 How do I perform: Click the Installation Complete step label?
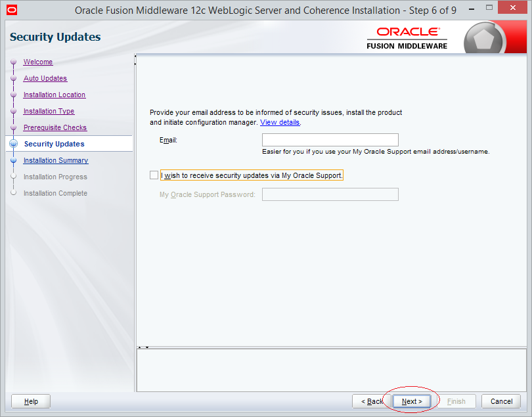[x=55, y=193]
